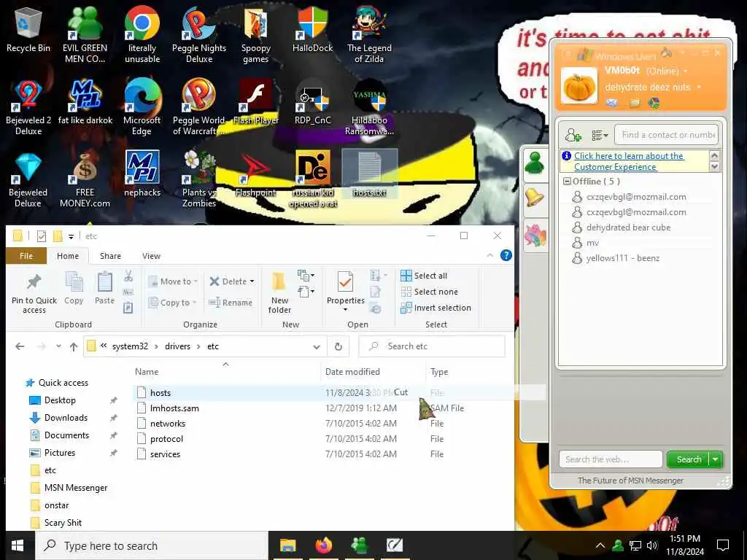The width and height of the screenshot is (747, 560).
Task: Open Messenger Search button dropdown arrow
Action: pyautogui.click(x=716, y=459)
